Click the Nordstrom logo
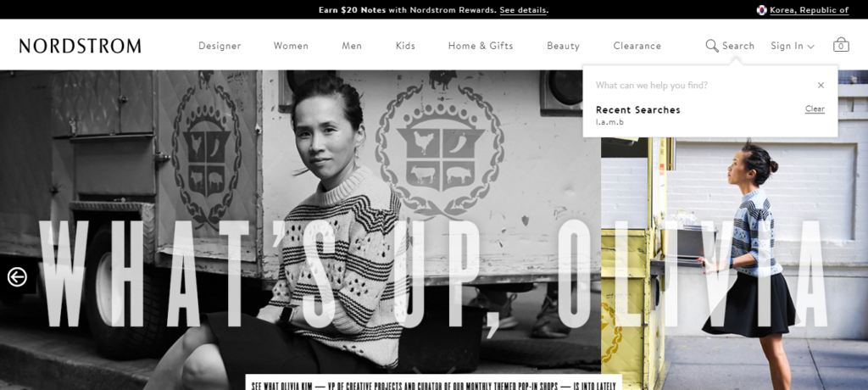 (x=81, y=46)
